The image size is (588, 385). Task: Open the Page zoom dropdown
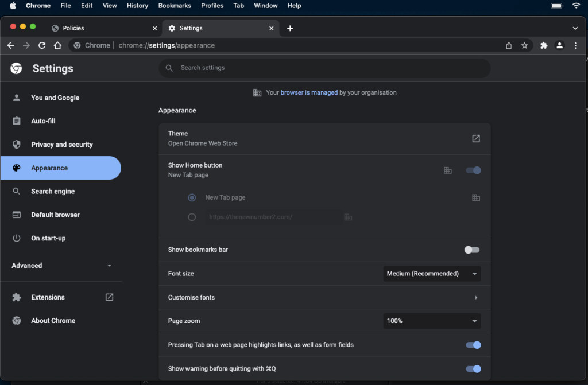coord(432,321)
